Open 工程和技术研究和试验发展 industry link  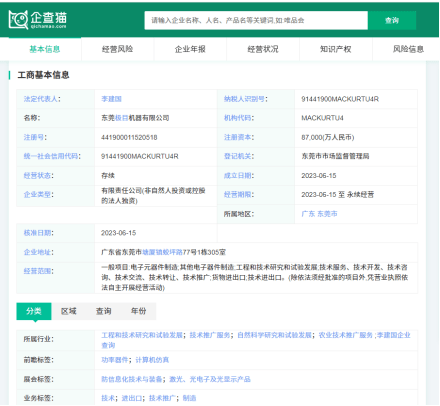pyautogui.click(x=142, y=335)
